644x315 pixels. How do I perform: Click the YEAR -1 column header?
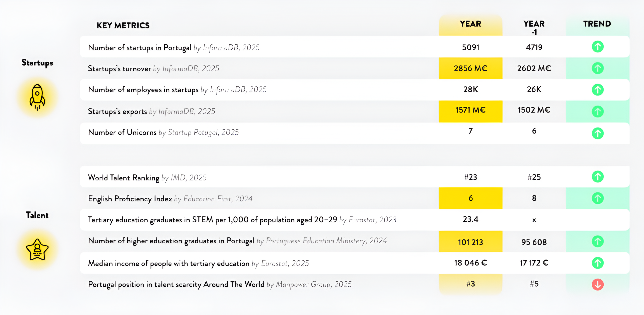(534, 27)
